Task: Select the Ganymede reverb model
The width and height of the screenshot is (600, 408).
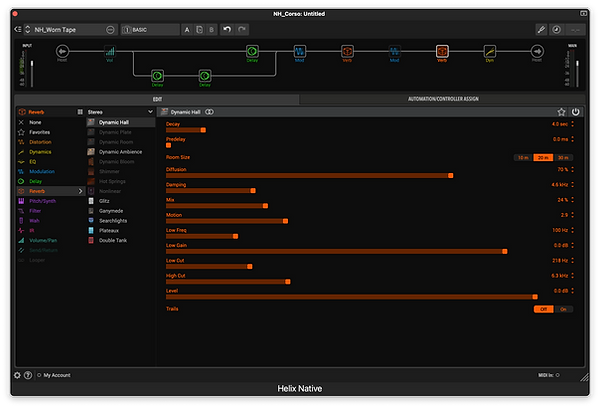Action: pos(121,211)
